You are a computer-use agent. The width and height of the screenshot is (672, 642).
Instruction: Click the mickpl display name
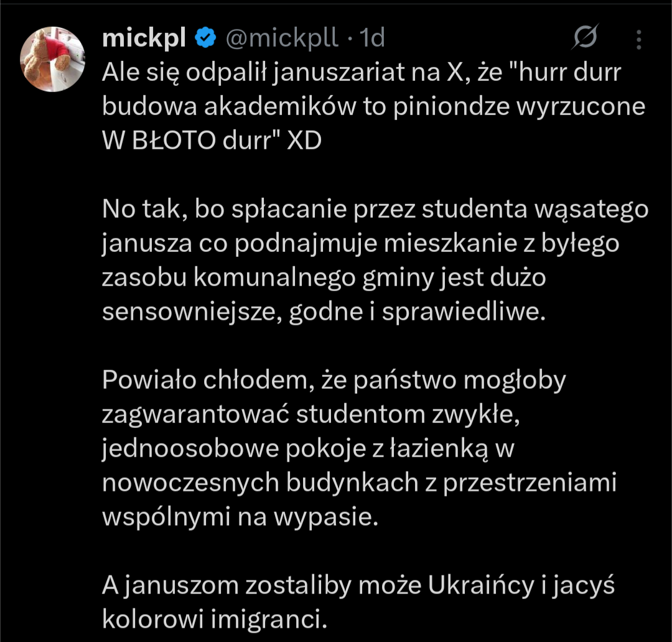pos(144,39)
